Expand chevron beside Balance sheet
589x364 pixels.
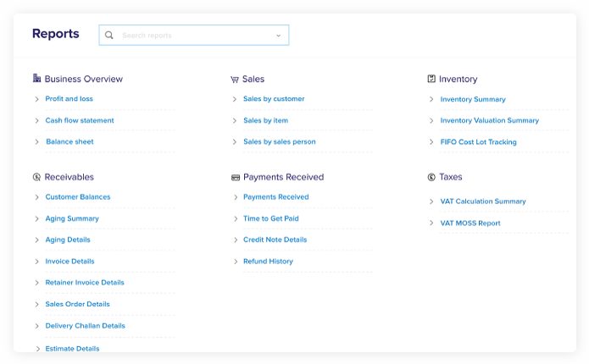[36, 142]
